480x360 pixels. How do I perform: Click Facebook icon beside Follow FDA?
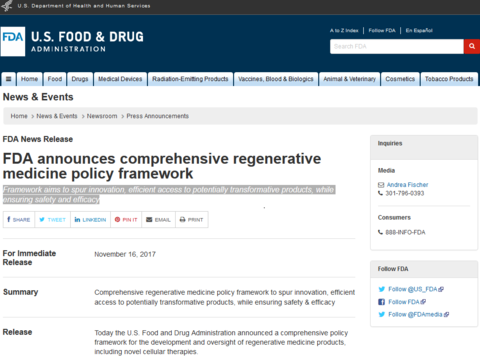[x=381, y=302]
